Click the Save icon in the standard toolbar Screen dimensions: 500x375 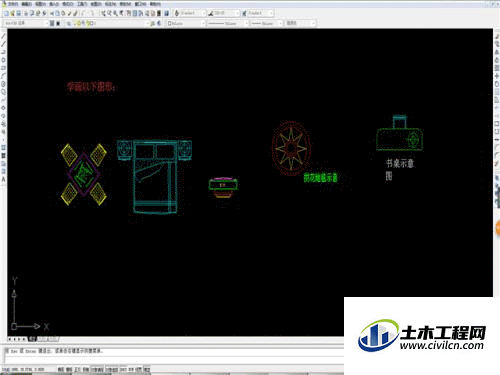pos(19,13)
